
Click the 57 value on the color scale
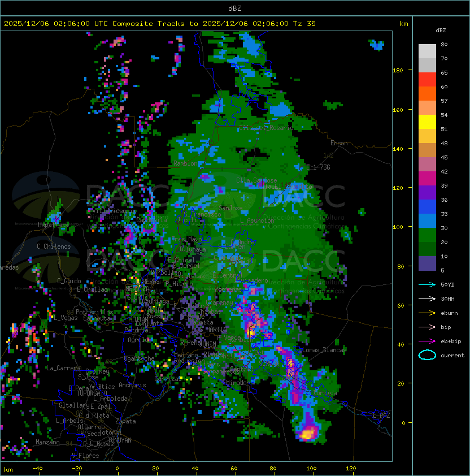(x=444, y=101)
